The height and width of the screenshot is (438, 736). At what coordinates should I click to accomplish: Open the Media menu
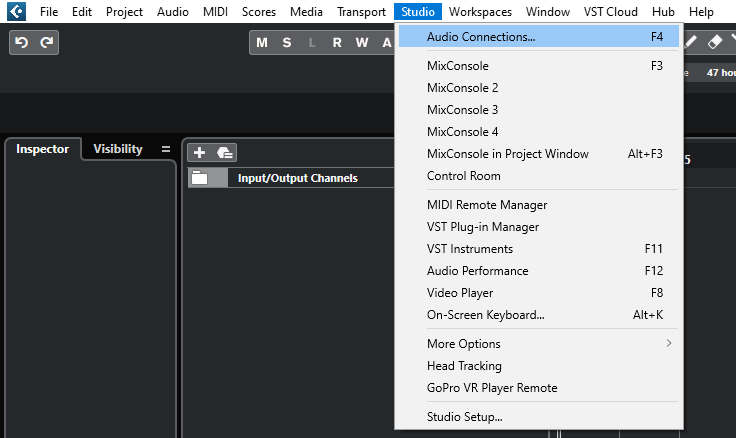click(306, 12)
